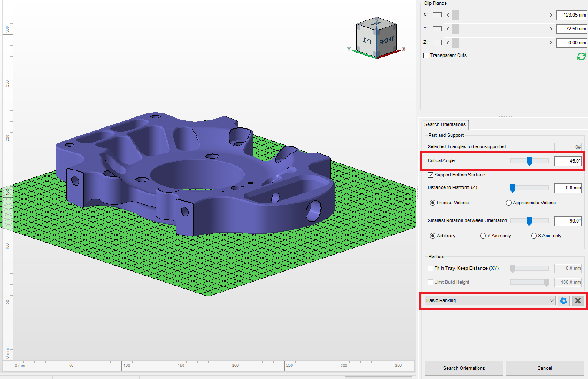This screenshot has width=588, height=379.
Task: Increase Y clip plane with right arrow
Action: (551, 29)
